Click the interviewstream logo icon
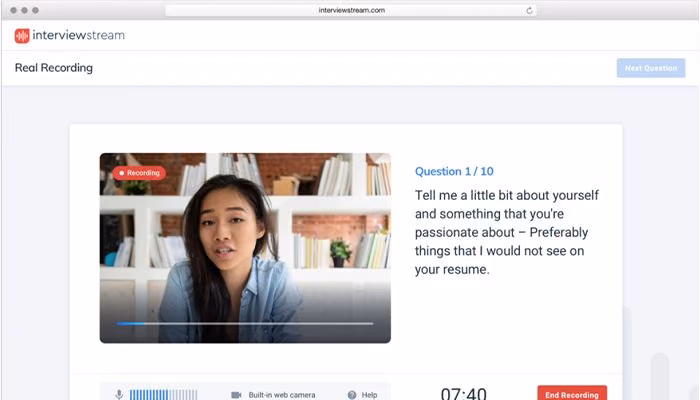 coord(22,36)
